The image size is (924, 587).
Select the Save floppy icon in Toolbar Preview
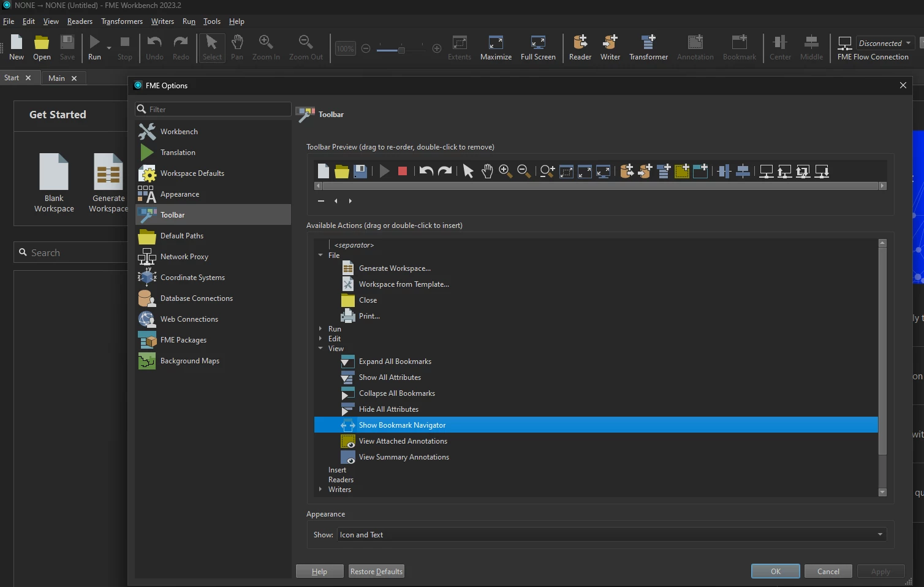tap(360, 171)
